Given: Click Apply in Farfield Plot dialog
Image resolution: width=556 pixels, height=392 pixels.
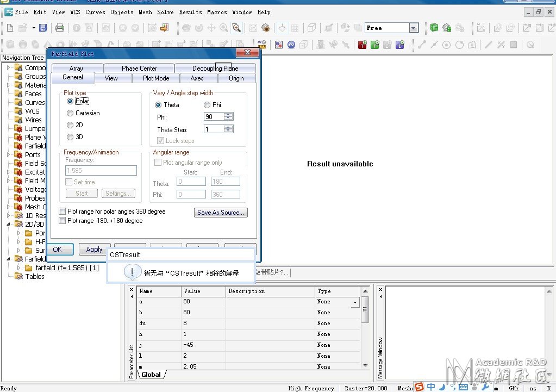Looking at the screenshot, I should click(94, 250).
